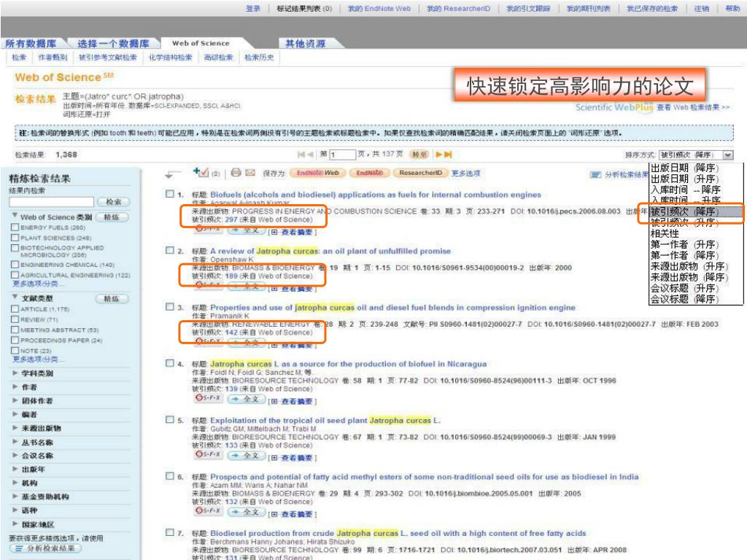Select checkbox for result 5
This screenshot has height=560, width=747.
(169, 419)
